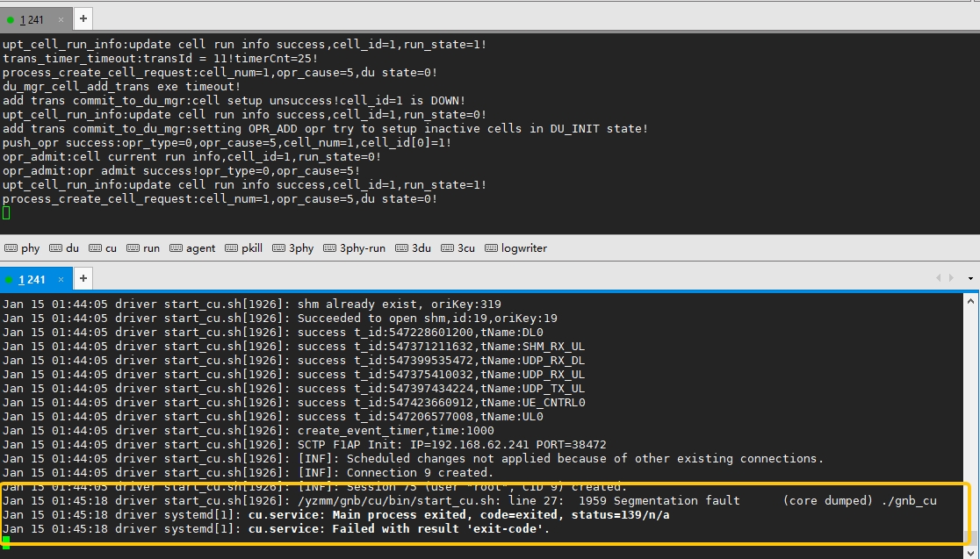Viewport: 980px width, 559px height.
Task: Click the 'cu' quick command button
Action: coord(103,248)
